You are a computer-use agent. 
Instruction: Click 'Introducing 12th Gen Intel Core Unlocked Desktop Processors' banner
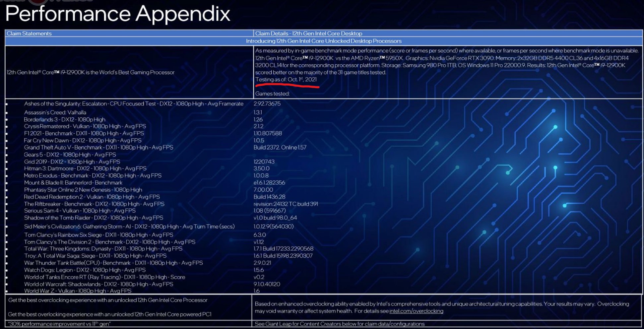[x=324, y=41]
